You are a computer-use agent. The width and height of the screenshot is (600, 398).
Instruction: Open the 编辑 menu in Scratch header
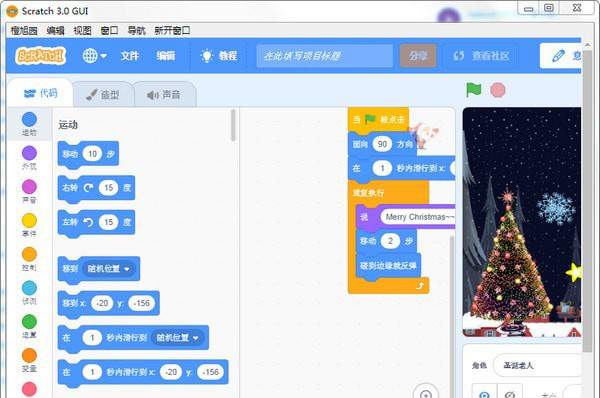tap(166, 56)
